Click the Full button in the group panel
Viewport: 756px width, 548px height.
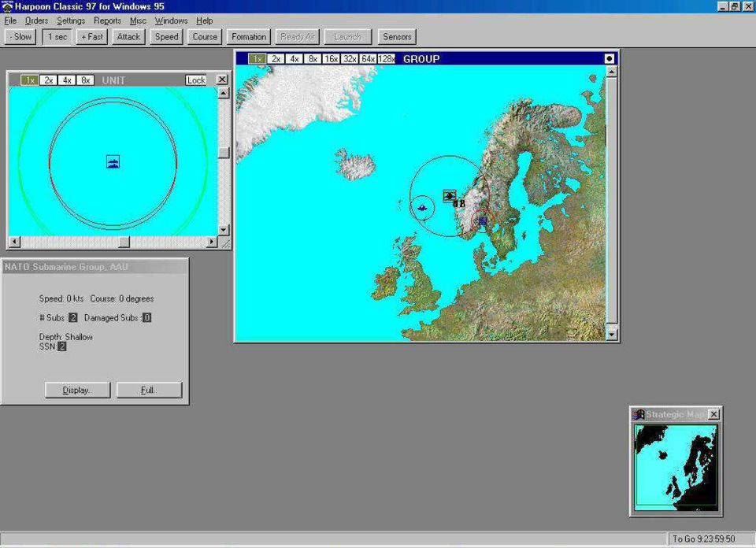pyautogui.click(x=149, y=390)
